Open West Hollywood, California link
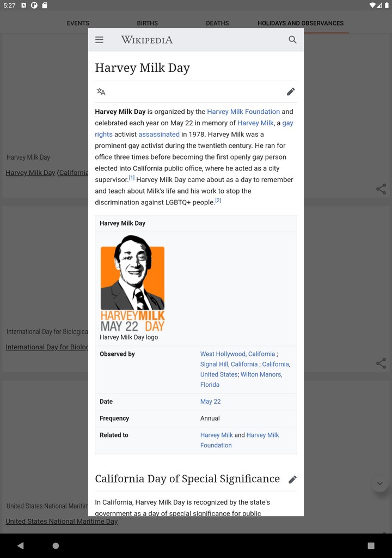This screenshot has height=558, width=392. pyautogui.click(x=237, y=354)
